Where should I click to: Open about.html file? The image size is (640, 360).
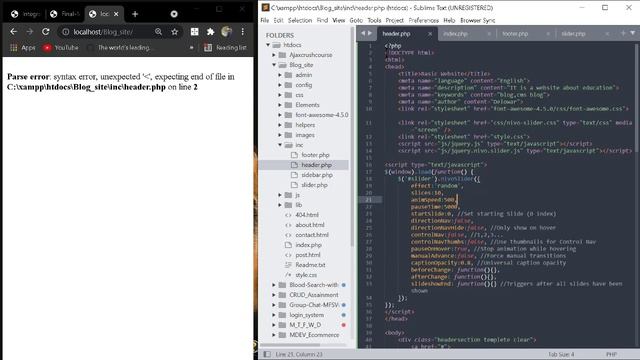[x=310, y=225]
